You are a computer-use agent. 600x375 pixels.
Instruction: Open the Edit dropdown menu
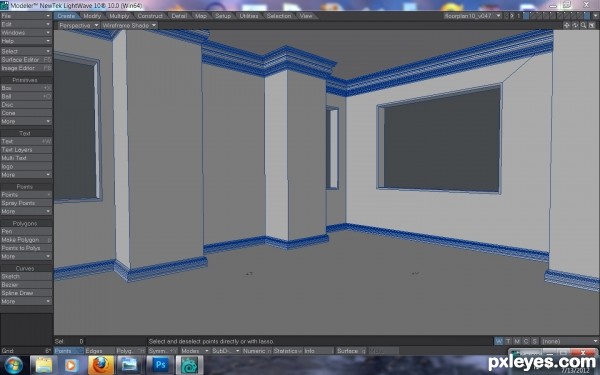(26, 24)
